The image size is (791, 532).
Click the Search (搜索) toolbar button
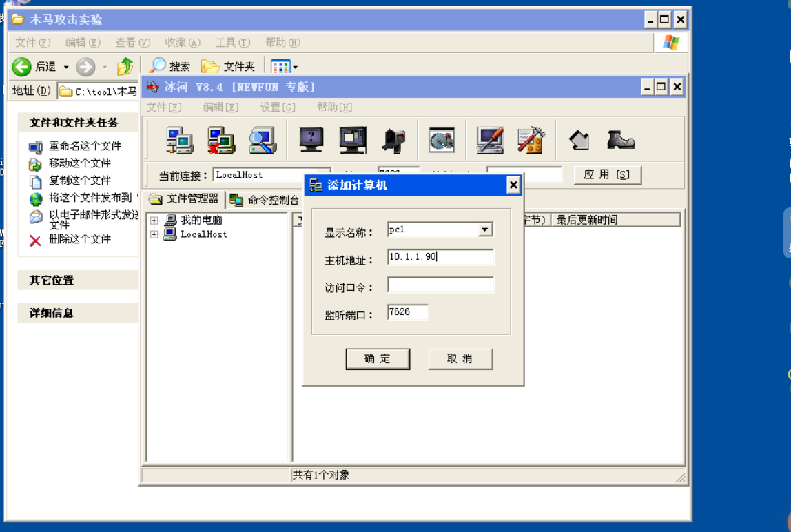point(170,66)
